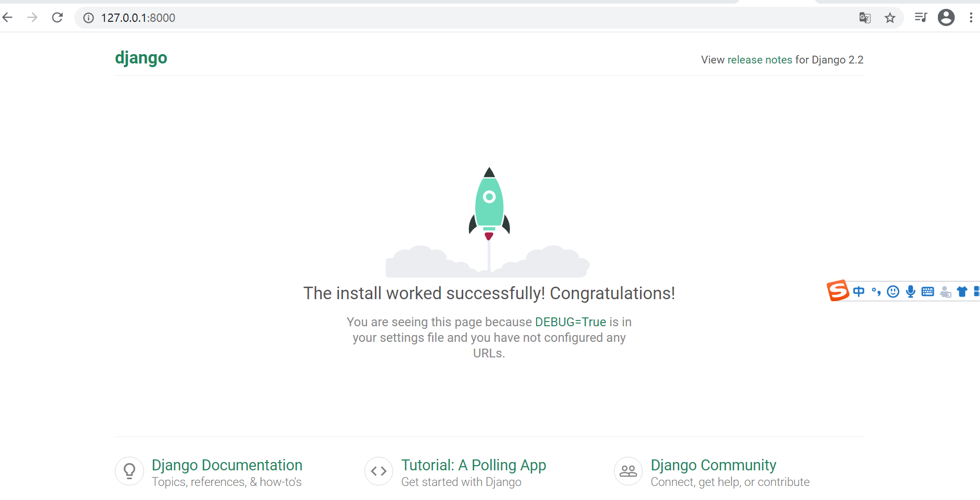Start Sogou voice input microphone

(x=910, y=291)
